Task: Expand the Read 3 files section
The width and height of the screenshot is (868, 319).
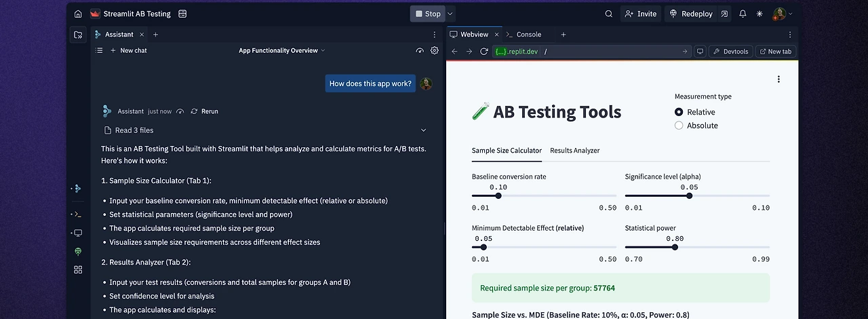Action: pos(423,130)
